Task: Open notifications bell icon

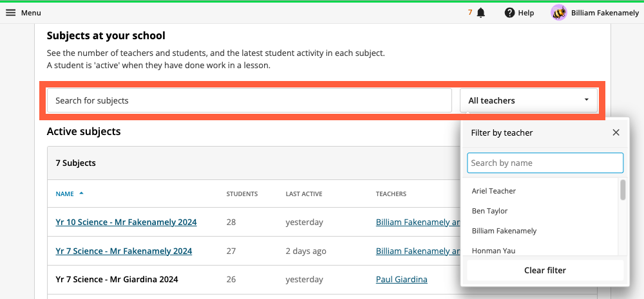Action: [481, 13]
